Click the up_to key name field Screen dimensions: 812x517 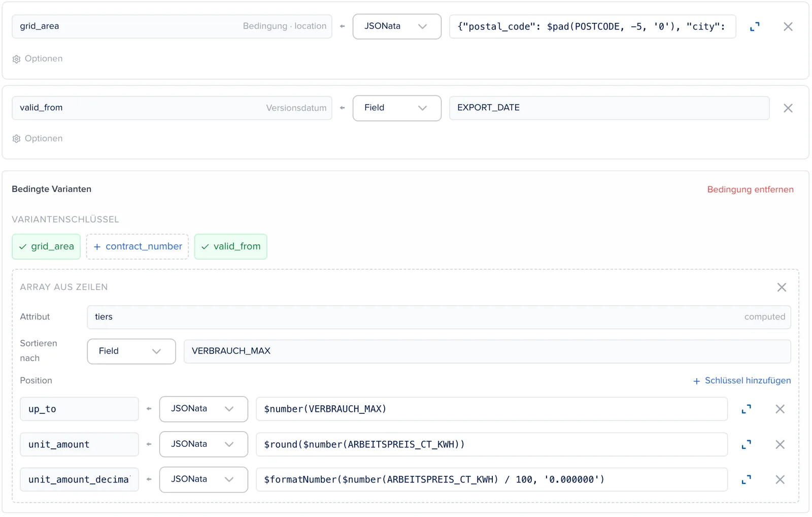click(x=79, y=409)
